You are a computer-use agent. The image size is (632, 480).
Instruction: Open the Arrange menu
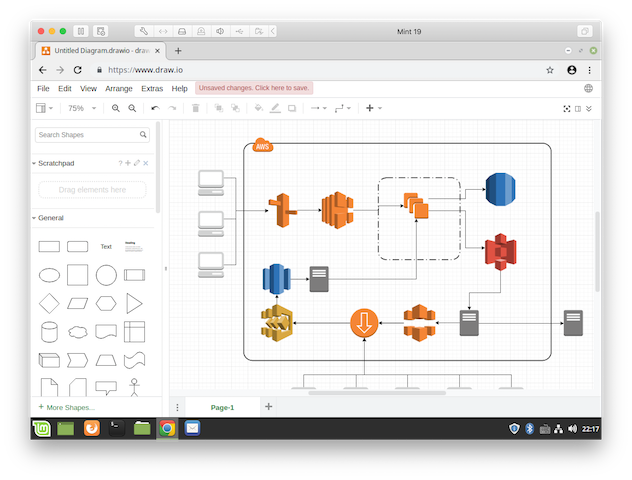coord(118,88)
